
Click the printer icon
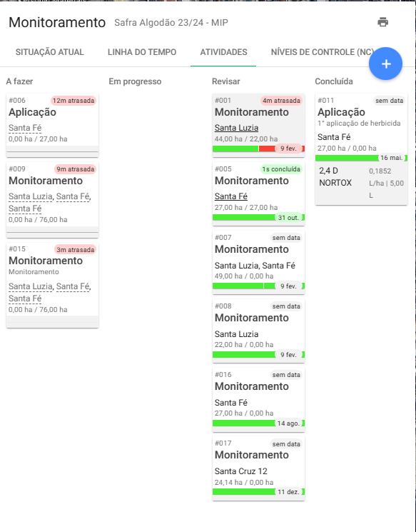(x=382, y=22)
